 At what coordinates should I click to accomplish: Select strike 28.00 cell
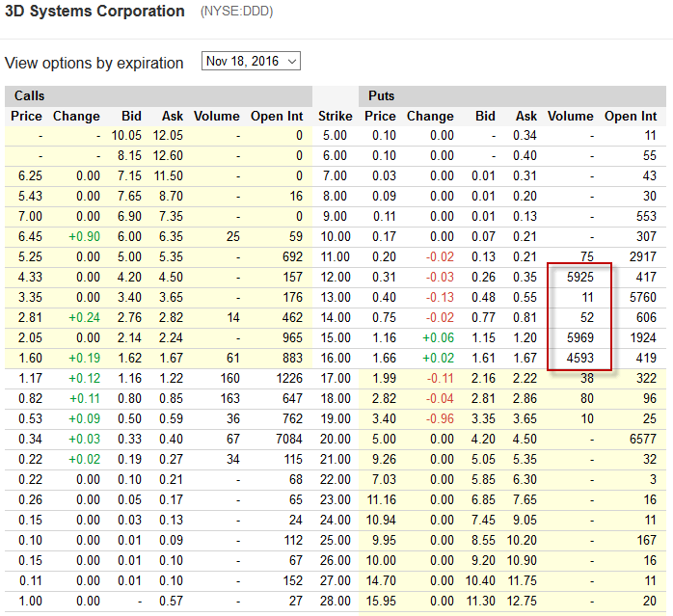pyautogui.click(x=336, y=601)
